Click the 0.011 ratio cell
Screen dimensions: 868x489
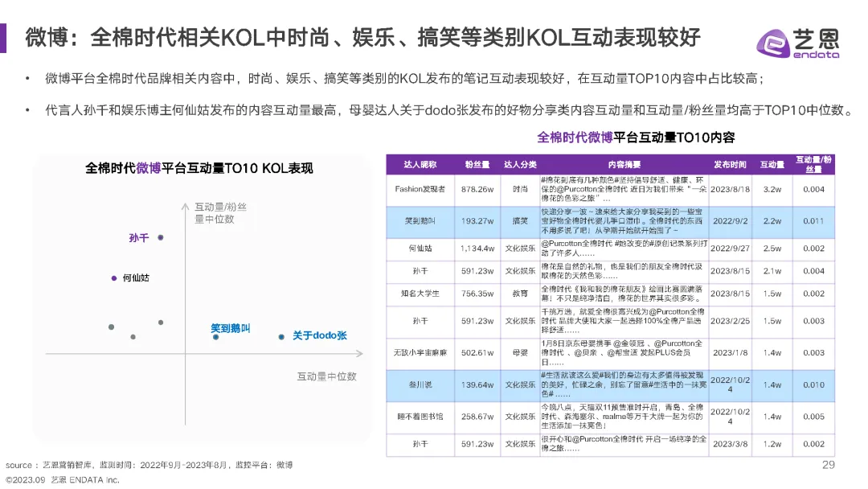[813, 221]
